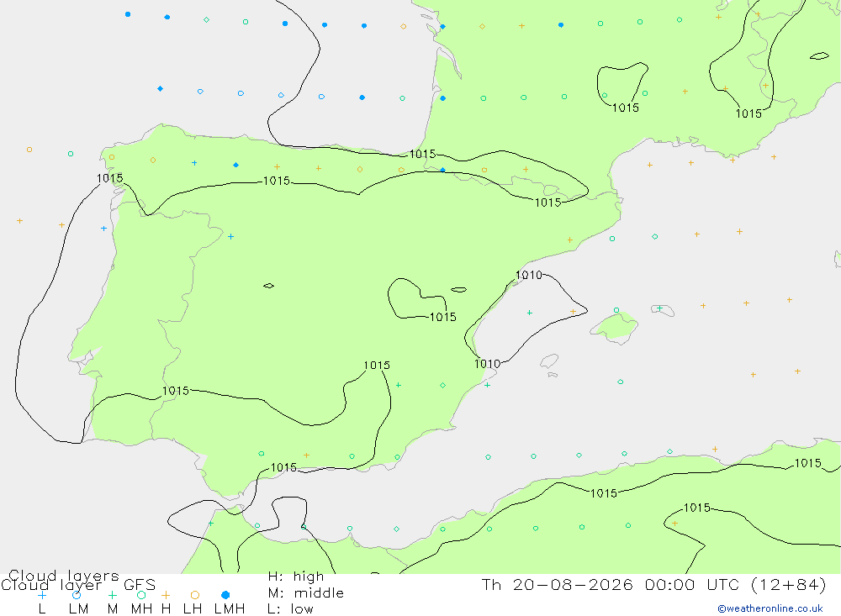Click the filled blue dot LMH legend symbol
This screenshot has height=616, width=841.
point(225,595)
